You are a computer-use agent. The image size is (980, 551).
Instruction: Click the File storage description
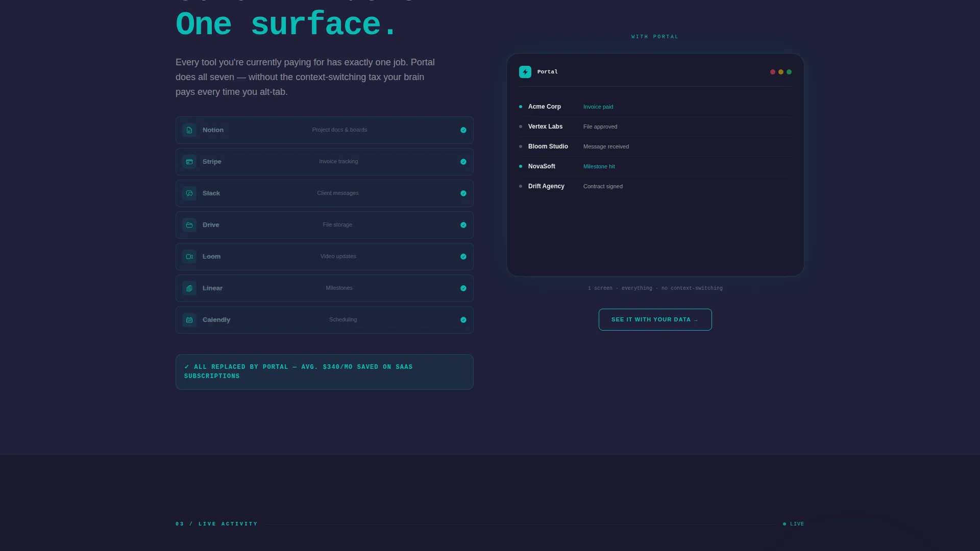click(337, 224)
